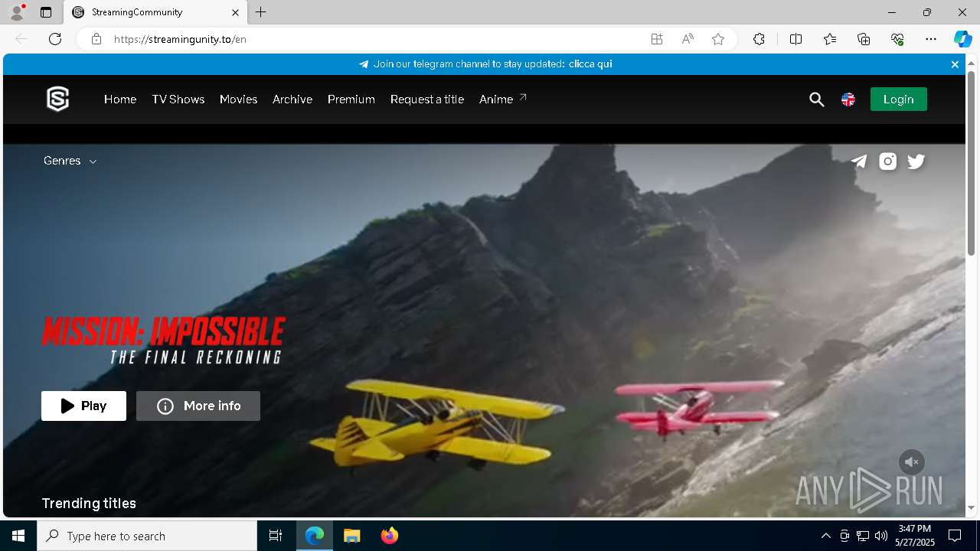The image size is (980, 551).
Task: Close the StreamingCommunity tab
Action: [x=236, y=12]
